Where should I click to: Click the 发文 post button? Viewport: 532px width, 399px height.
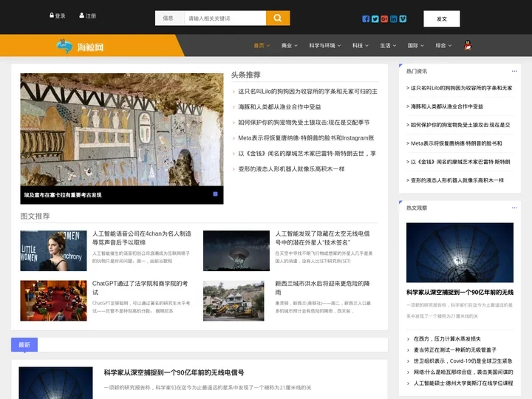(442, 19)
